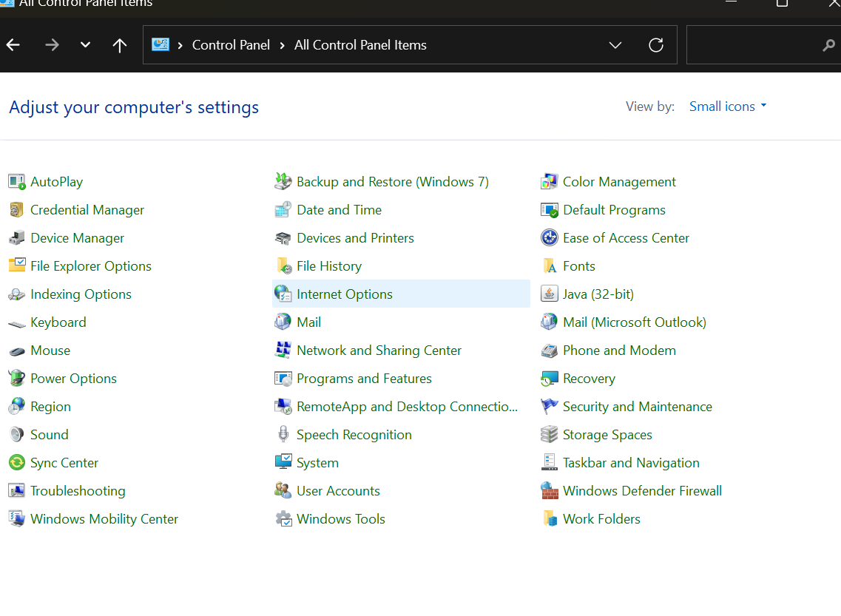Click the Device Manager icon

16,238
